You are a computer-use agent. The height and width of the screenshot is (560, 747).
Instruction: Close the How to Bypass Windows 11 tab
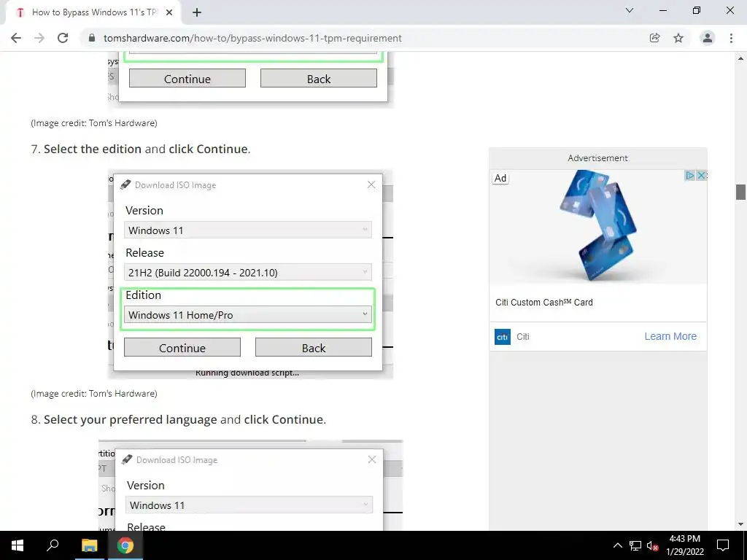(x=169, y=13)
